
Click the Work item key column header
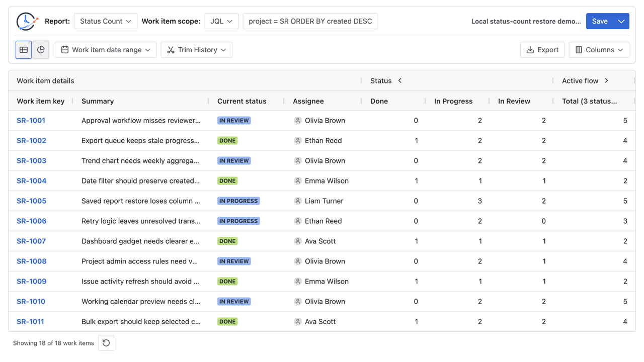(x=41, y=101)
